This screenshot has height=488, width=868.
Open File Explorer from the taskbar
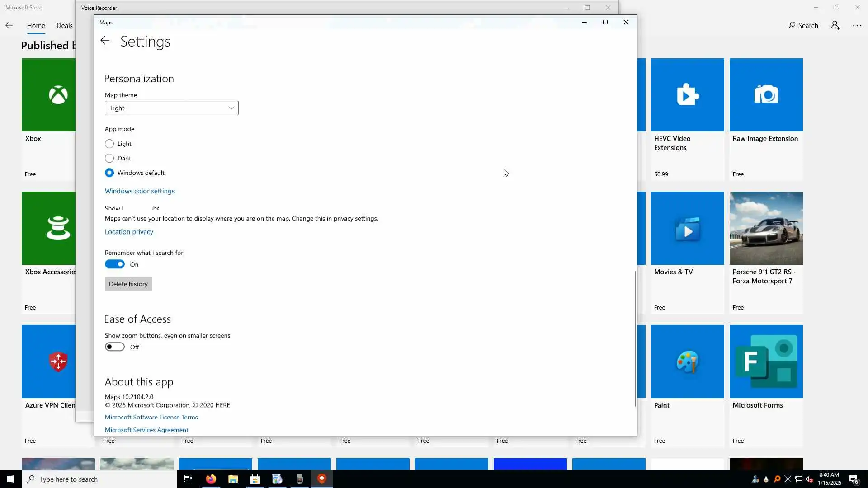tap(233, 479)
